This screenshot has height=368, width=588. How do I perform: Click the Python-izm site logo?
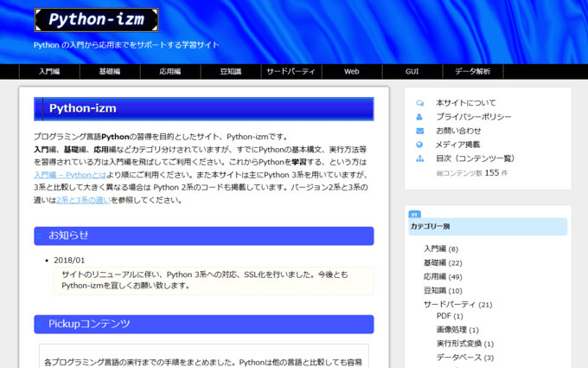pyautogui.click(x=96, y=20)
